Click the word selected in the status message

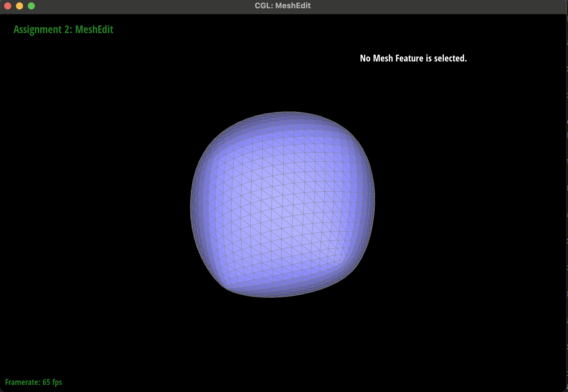(449, 58)
